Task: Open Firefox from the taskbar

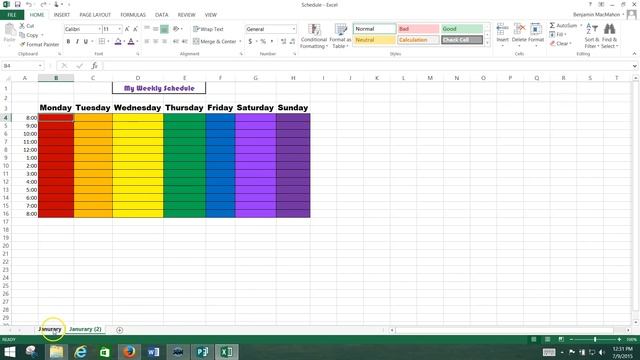Action: pos(129,351)
